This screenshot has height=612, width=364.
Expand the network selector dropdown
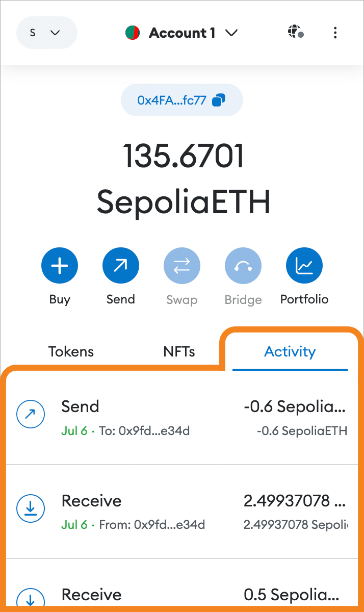(46, 33)
